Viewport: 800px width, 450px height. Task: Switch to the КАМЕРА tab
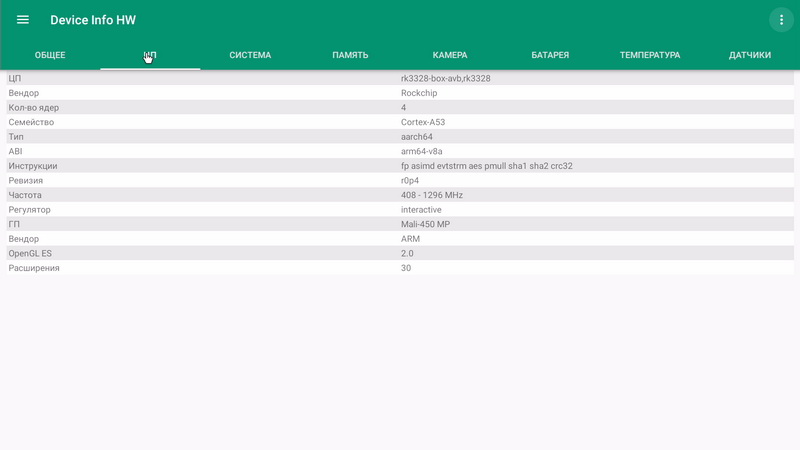(450, 55)
